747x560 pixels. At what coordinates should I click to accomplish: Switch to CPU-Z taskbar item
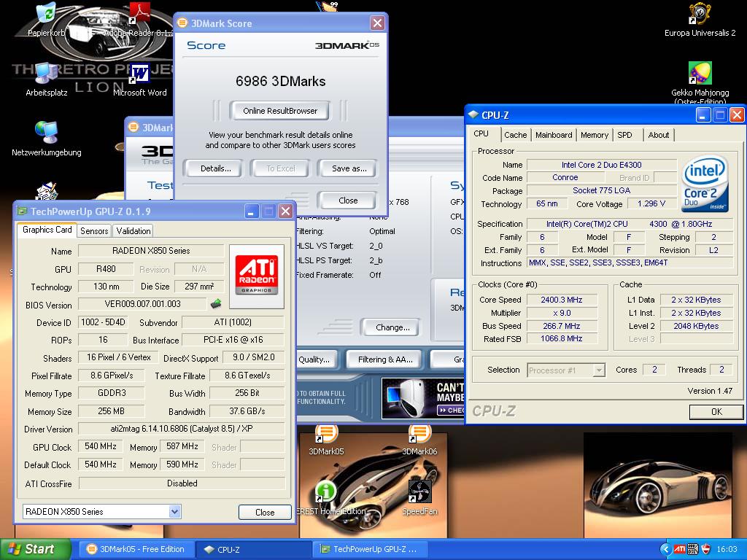point(252,549)
